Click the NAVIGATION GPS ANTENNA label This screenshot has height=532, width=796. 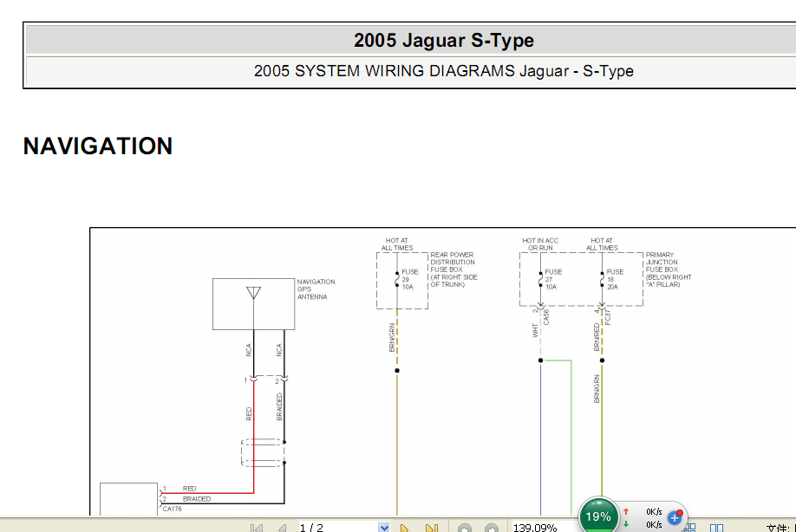coord(316,289)
